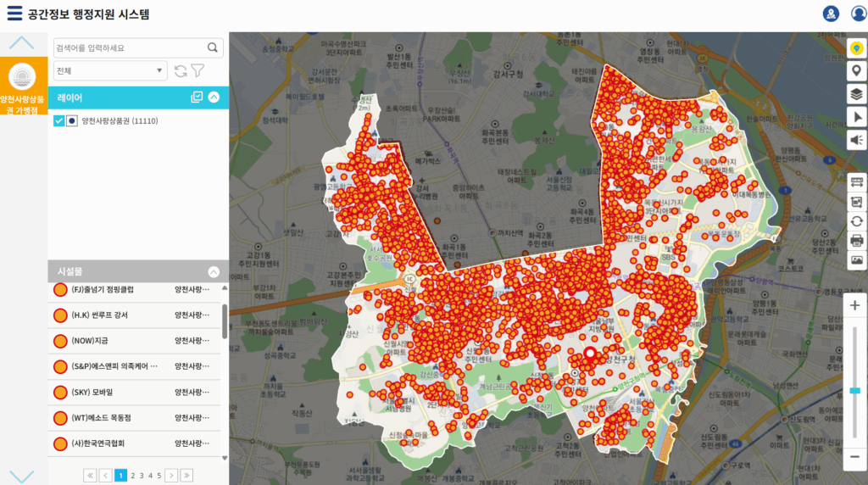The width and height of the screenshot is (868, 485).
Task: Open the 전체 category dropdown
Action: (110, 71)
